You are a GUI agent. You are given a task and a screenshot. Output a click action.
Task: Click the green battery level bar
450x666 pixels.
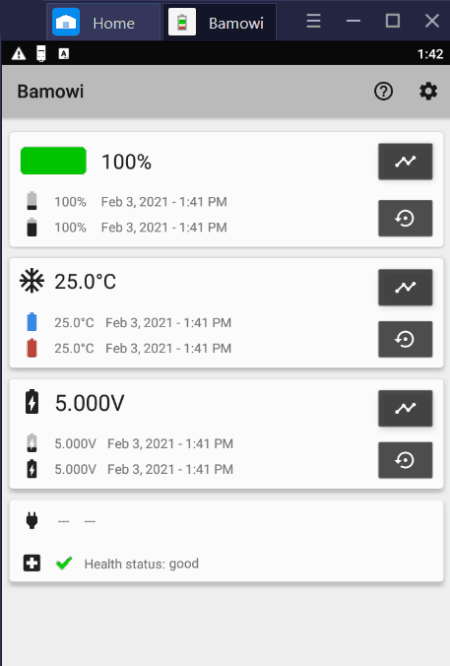[x=54, y=161]
